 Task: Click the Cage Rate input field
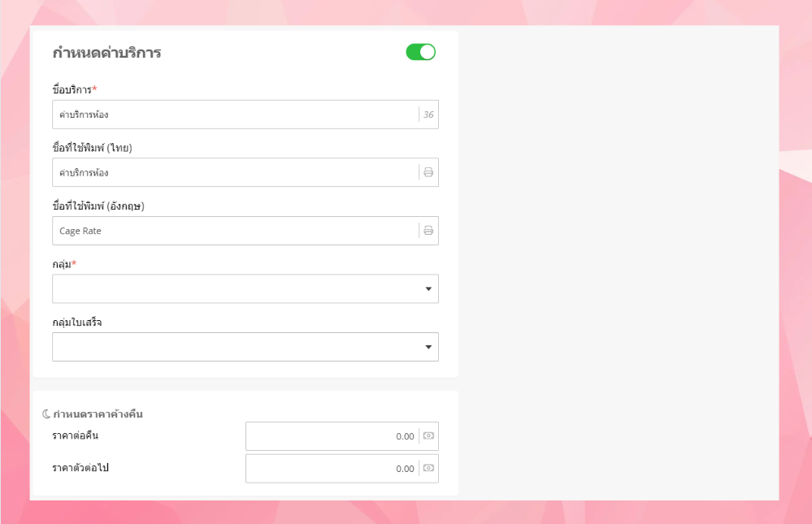(235, 231)
